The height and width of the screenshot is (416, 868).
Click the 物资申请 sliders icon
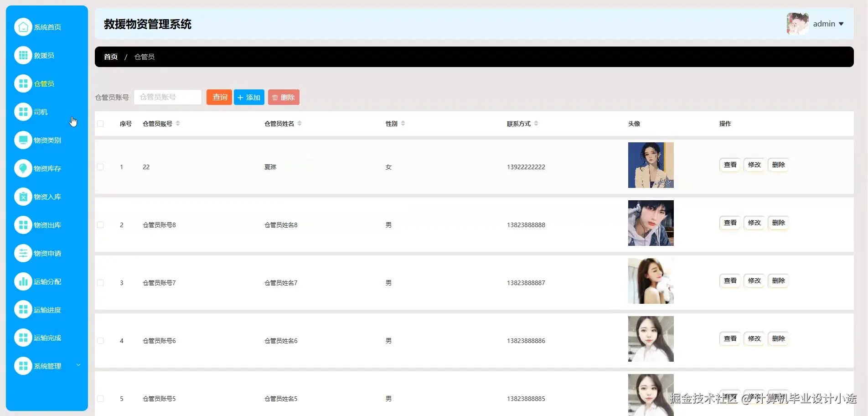pos(23,253)
